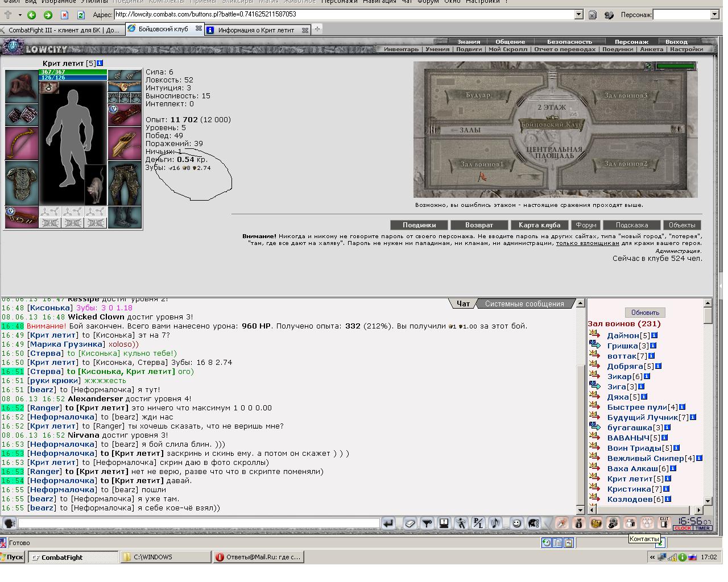Enter Зал воинов3 on the club map
This screenshot has width=728, height=582.
626,95
